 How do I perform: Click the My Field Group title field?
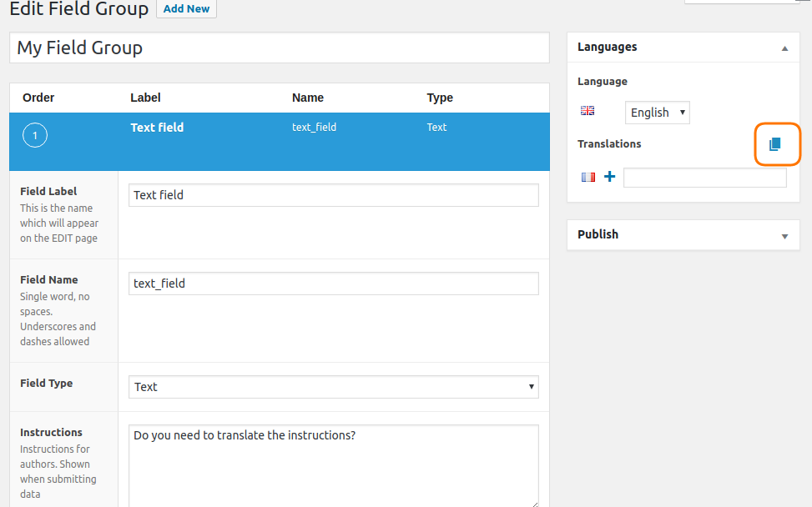279,48
